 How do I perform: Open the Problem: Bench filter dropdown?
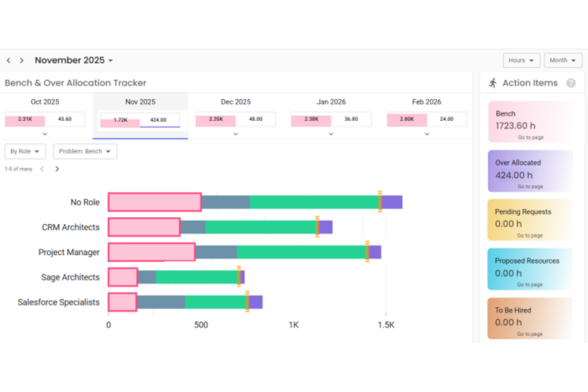coord(85,151)
